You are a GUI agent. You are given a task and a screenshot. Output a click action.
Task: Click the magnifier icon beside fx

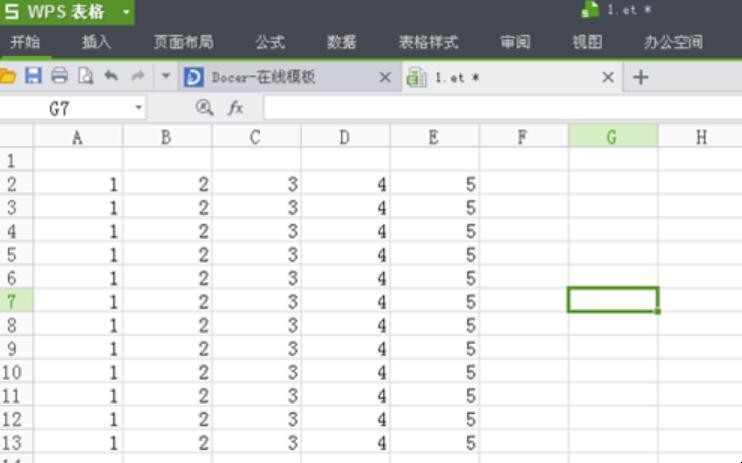coord(205,108)
